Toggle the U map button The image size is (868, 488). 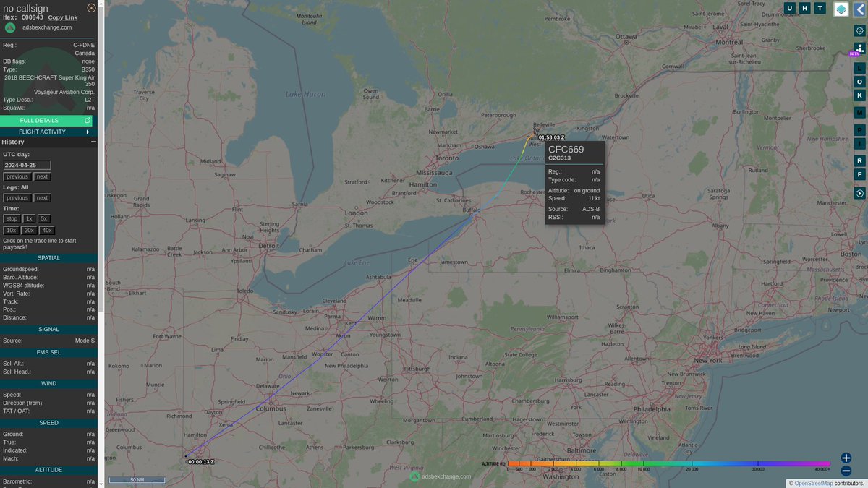click(x=789, y=8)
